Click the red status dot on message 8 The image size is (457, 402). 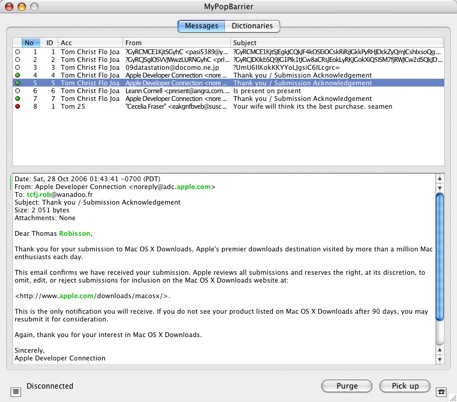click(x=17, y=106)
